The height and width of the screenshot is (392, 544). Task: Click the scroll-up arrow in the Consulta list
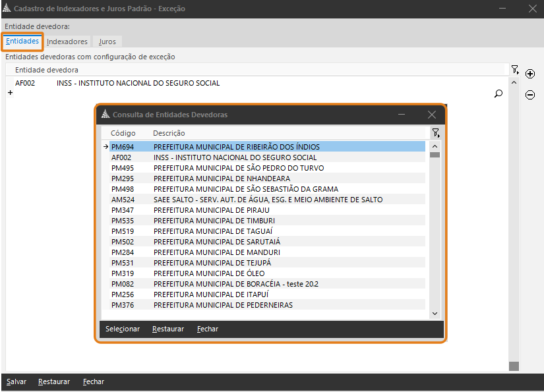pyautogui.click(x=435, y=146)
